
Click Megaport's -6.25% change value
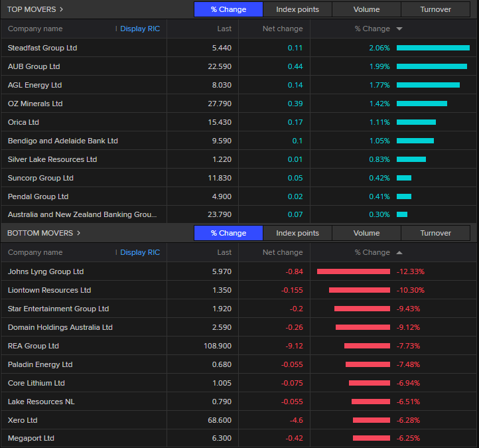(x=408, y=438)
